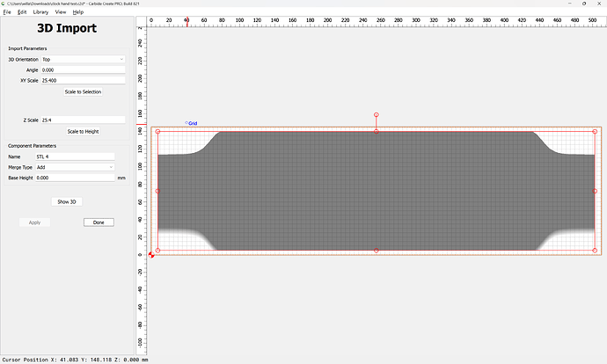Viewport: 607px width, 364px height.
Task: Click the left-middle edge resize handle
Action: click(157, 191)
